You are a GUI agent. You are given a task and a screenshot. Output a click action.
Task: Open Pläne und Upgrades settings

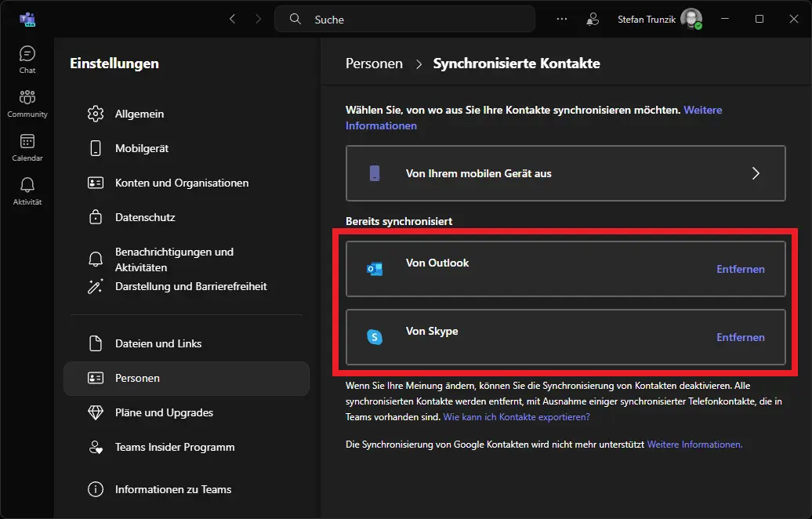[x=187, y=412]
